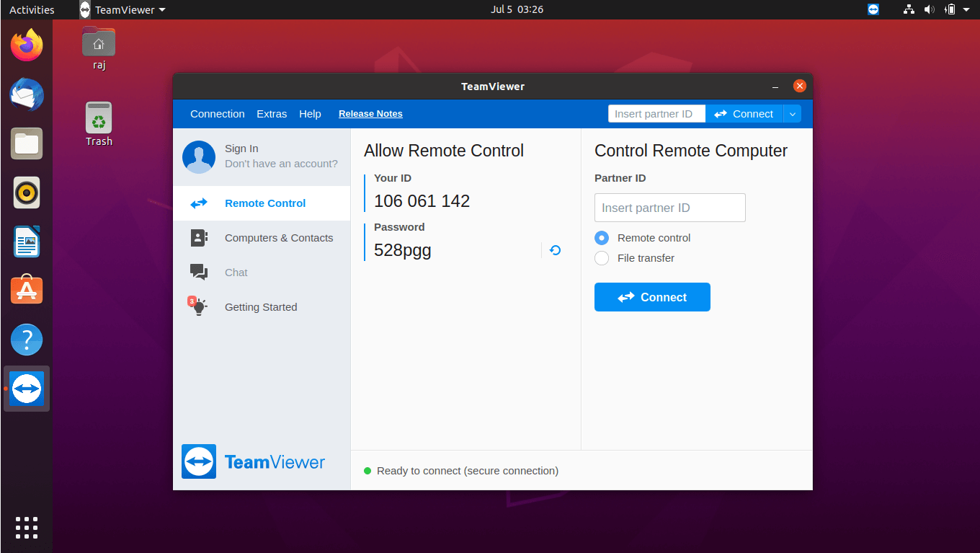980x553 pixels.
Task: Launch Thunderbird mail from the dock
Action: 27,94
